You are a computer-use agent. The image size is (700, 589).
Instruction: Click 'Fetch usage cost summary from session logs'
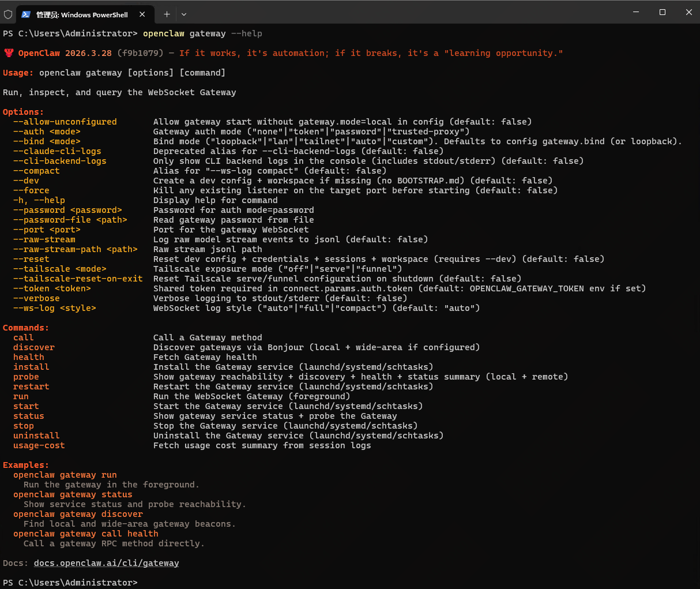[262, 445]
